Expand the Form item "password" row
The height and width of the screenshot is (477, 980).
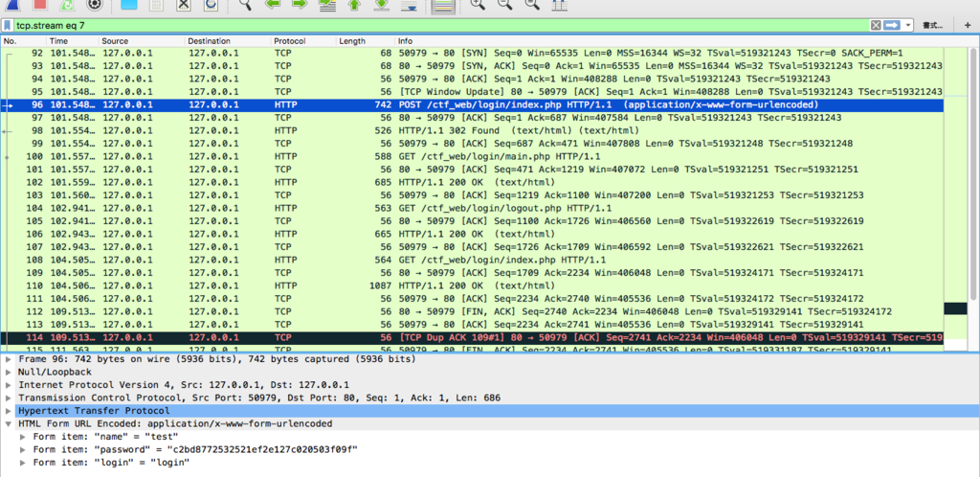tap(24, 449)
